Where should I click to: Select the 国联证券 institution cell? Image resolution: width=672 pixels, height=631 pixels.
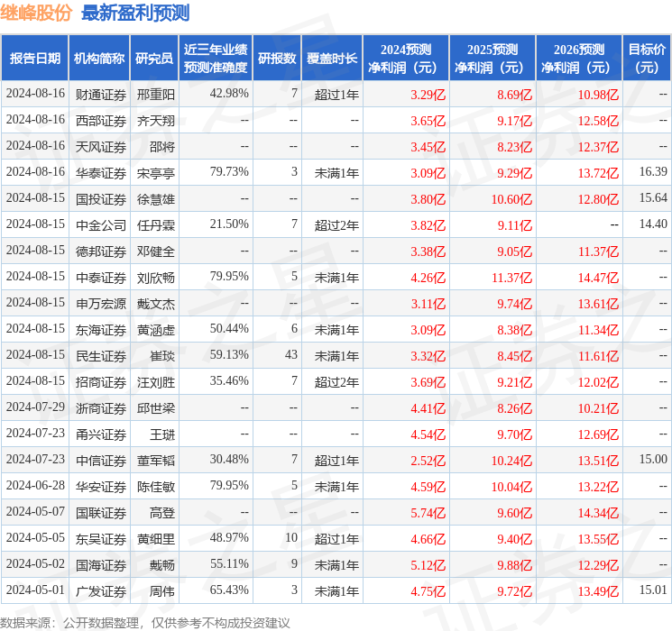[101, 513]
